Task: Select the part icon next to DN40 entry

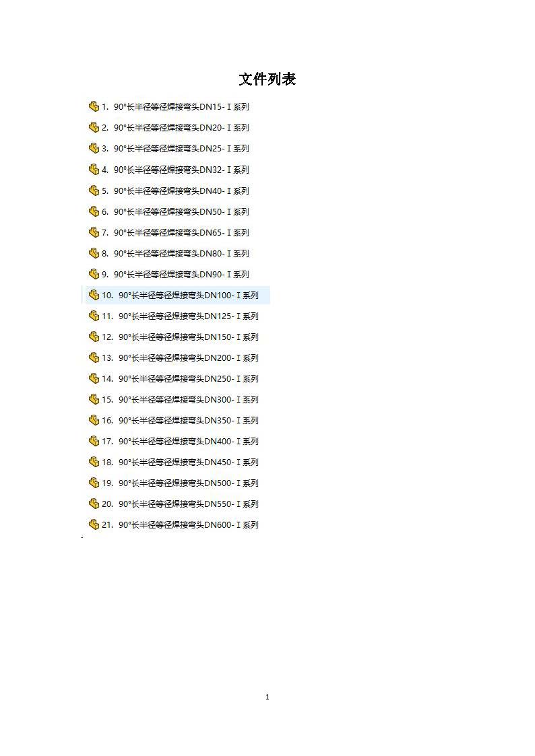Action: pos(94,191)
